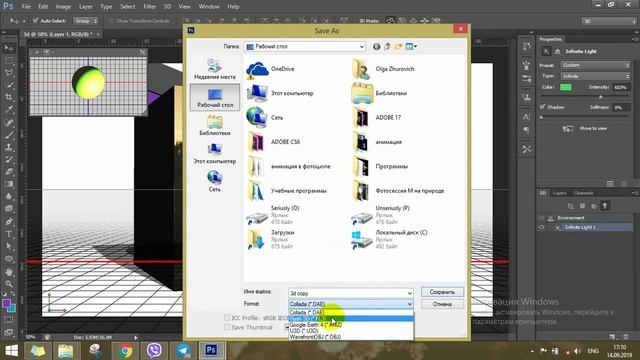
Task: Collapse the Format dropdown arrow
Action: (x=409, y=304)
